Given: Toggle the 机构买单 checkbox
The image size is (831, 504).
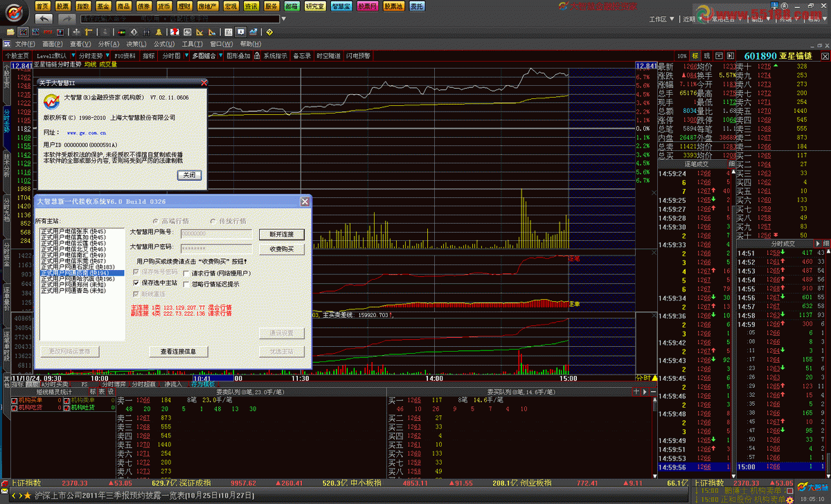Looking at the screenshot, I should point(14,400).
